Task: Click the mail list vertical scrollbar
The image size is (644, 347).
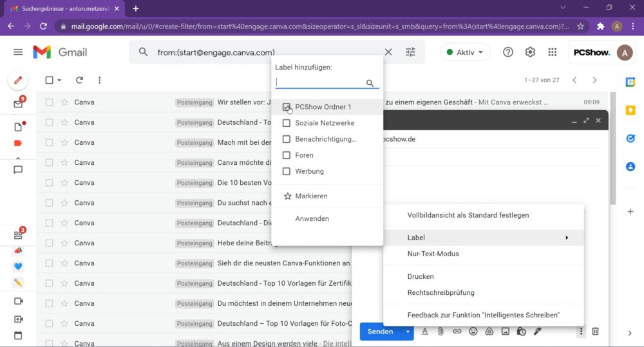Action: pos(613,148)
